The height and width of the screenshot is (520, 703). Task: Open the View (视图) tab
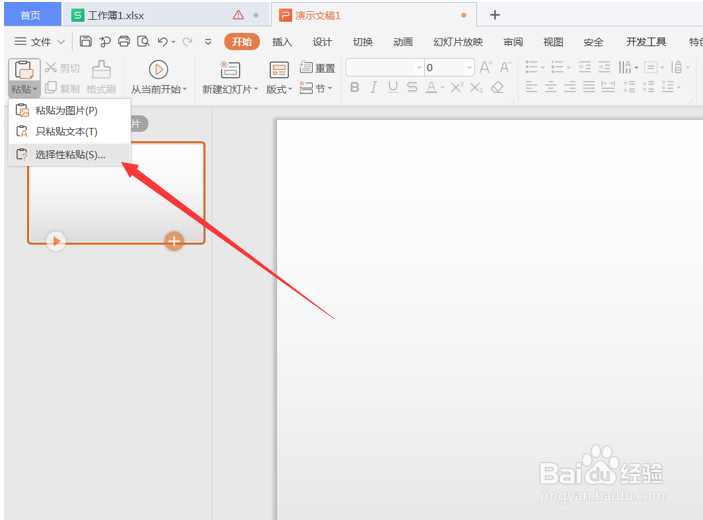click(553, 42)
